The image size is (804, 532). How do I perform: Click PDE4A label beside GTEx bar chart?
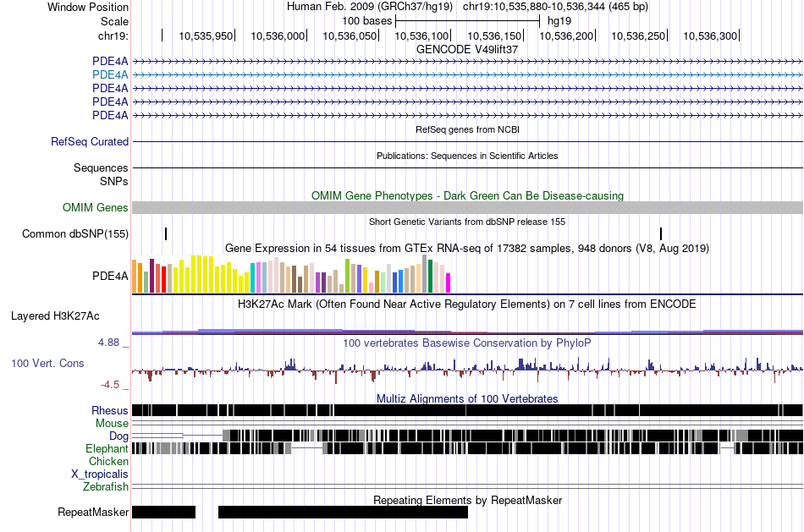(x=110, y=277)
